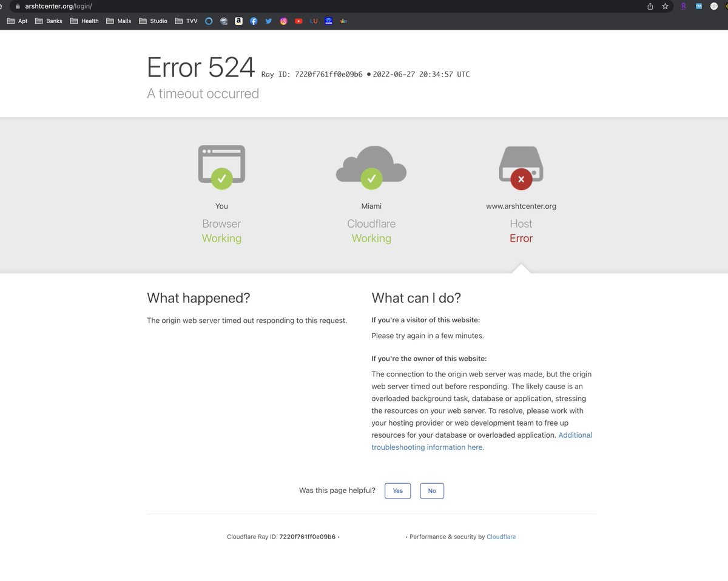Click the Error 524 heading
The width and height of the screenshot is (728, 581).
[201, 67]
